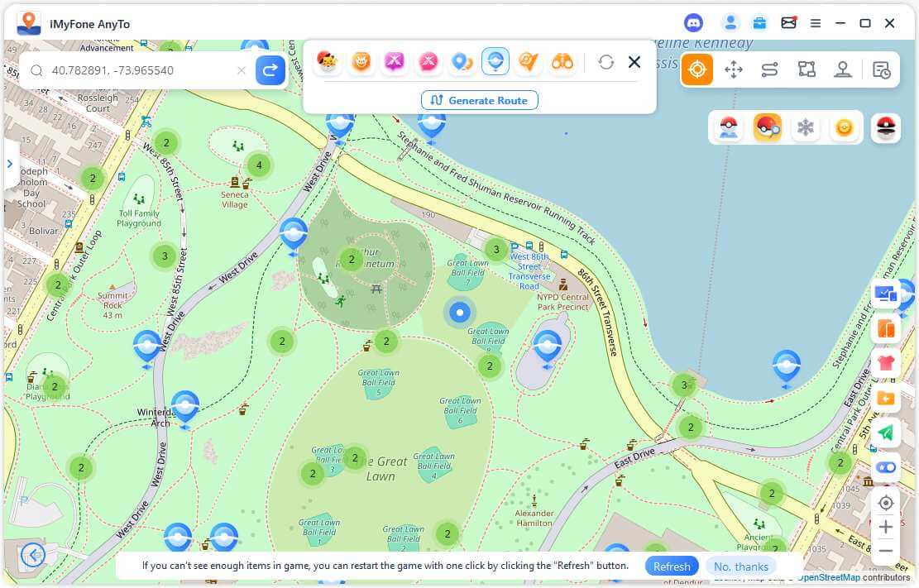Open the Discord community icon
Screen dimensions: 919x588
tap(694, 23)
